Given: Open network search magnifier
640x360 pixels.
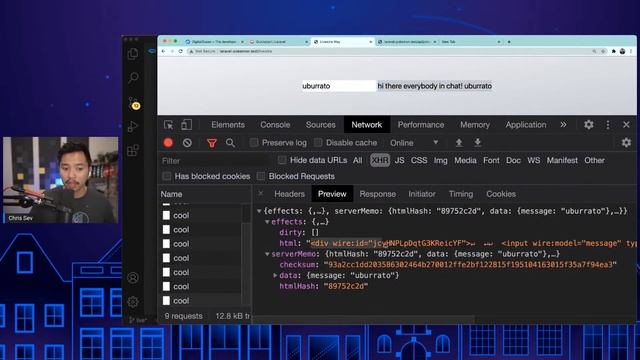Looking at the screenshot, I should [x=230, y=143].
